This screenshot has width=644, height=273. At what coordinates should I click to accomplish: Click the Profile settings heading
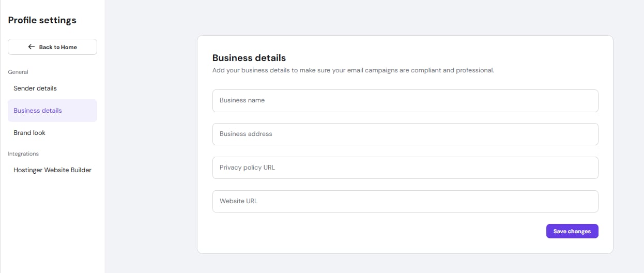42,20
